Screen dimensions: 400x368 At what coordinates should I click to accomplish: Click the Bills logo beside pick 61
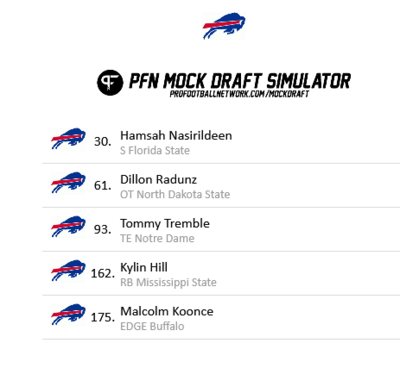tap(68, 183)
